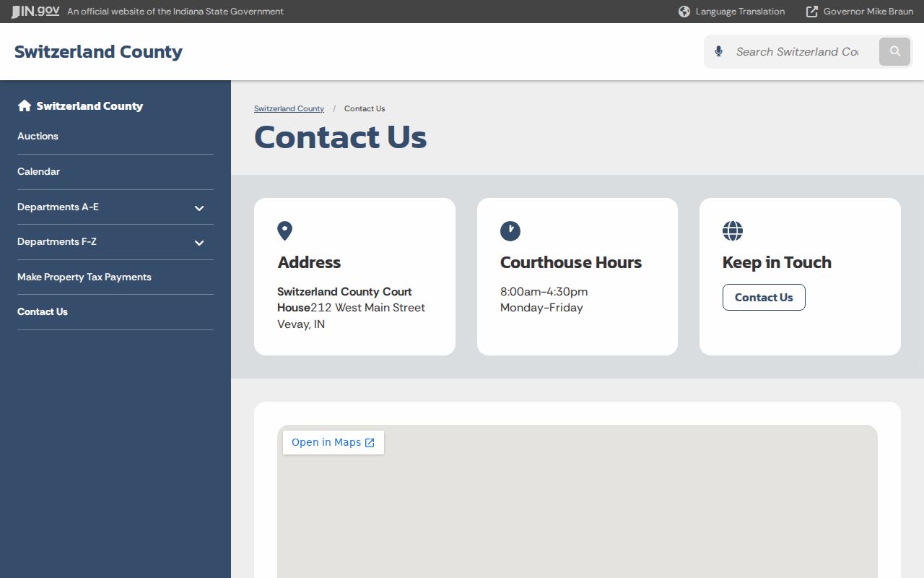The height and width of the screenshot is (578, 924).
Task: Expand the Departments F-Z chevron
Action: 199,243
